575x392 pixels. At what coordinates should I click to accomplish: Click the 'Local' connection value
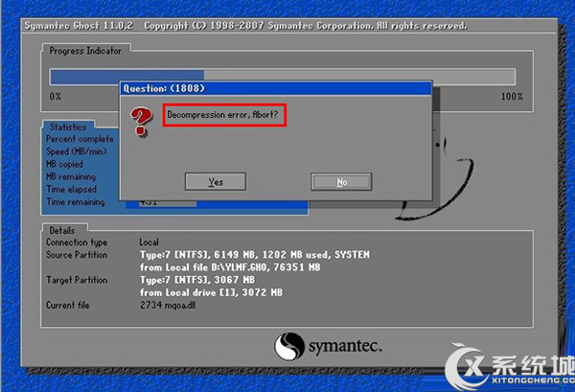(149, 242)
